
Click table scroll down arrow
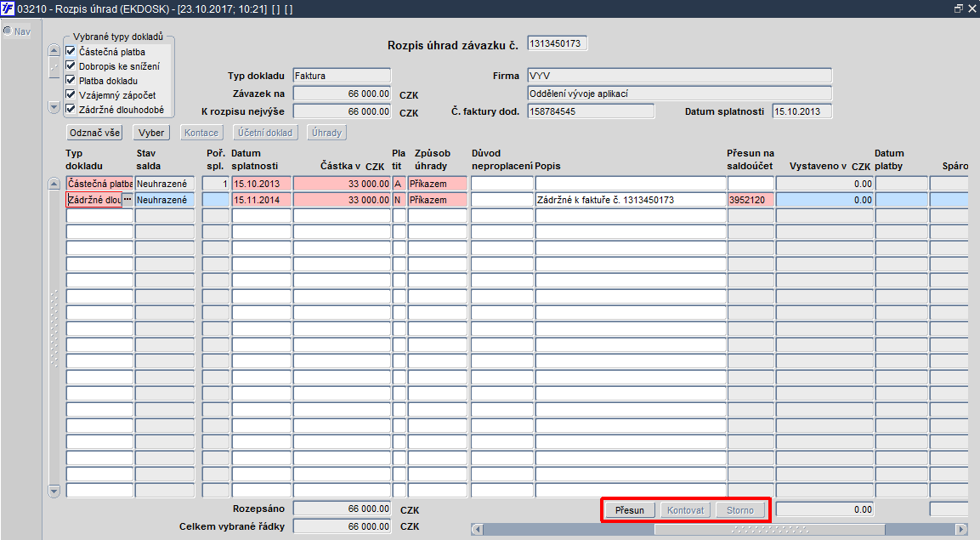54,491
